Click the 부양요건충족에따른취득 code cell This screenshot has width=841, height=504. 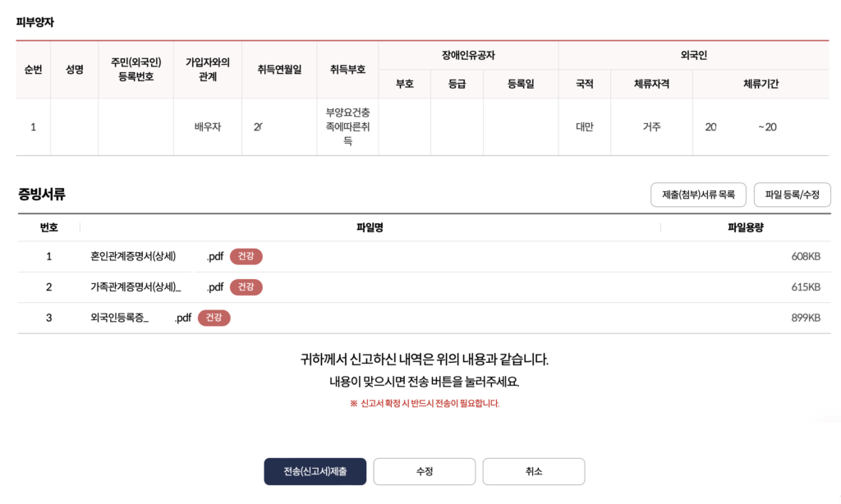pyautogui.click(x=347, y=126)
